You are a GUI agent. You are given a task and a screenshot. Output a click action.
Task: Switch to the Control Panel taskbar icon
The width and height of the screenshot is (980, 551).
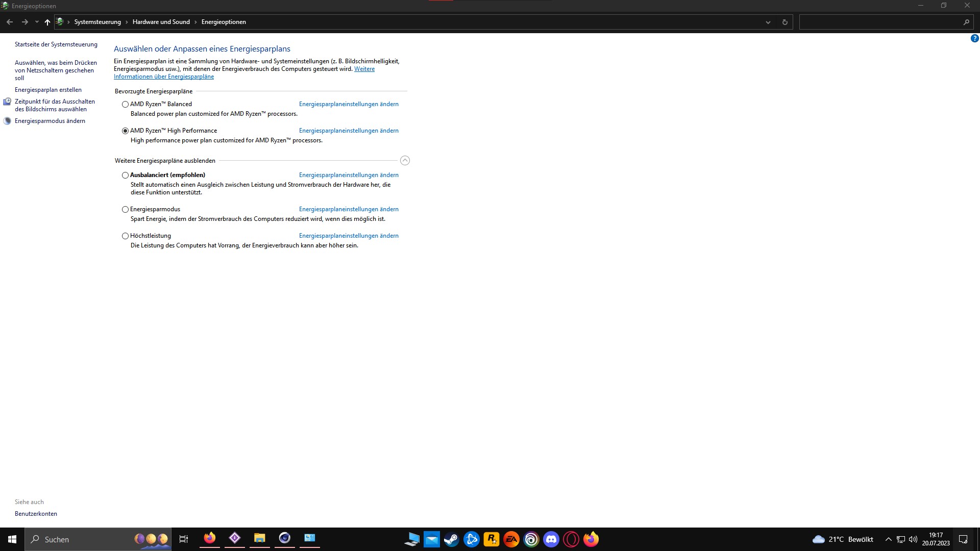point(310,539)
